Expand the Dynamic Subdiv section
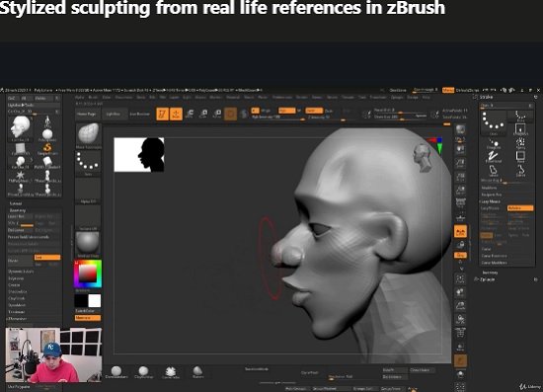543x392 pixels. pyautogui.click(x=21, y=272)
